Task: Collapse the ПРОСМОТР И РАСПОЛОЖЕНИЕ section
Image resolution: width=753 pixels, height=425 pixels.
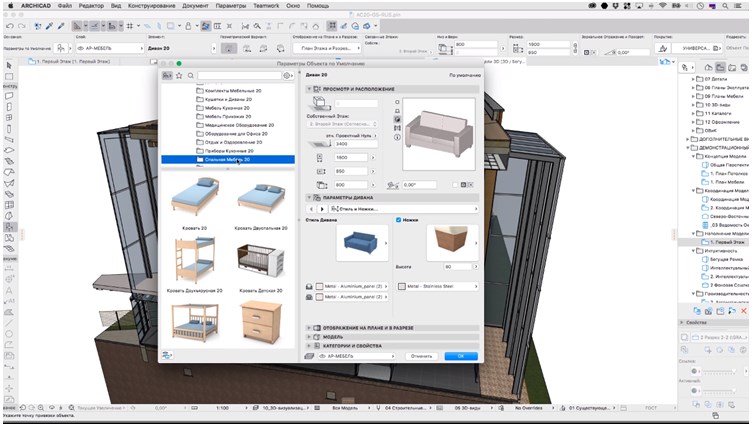Action: click(x=309, y=89)
